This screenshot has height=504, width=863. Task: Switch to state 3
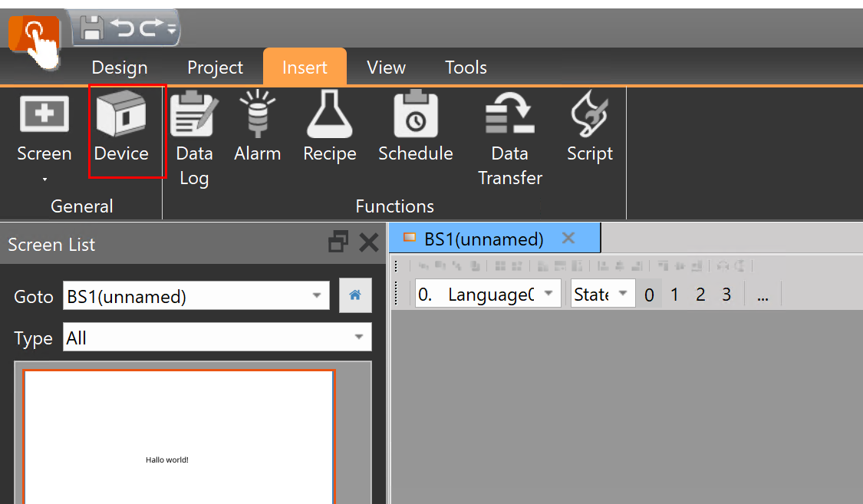coord(726,295)
